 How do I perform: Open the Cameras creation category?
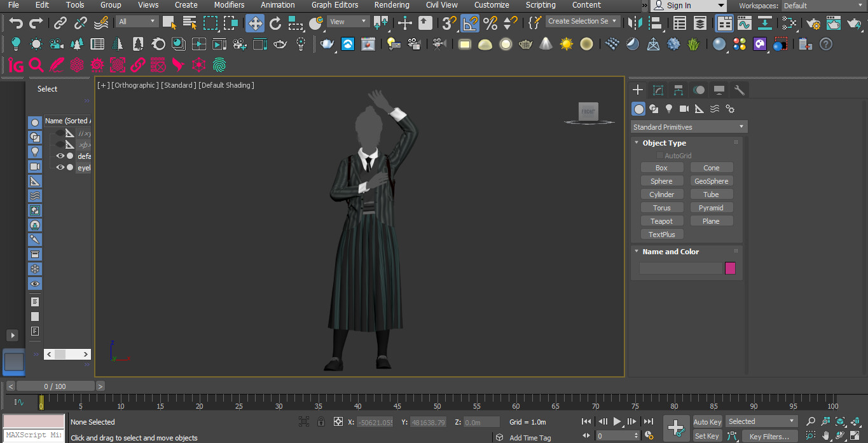[x=684, y=109]
